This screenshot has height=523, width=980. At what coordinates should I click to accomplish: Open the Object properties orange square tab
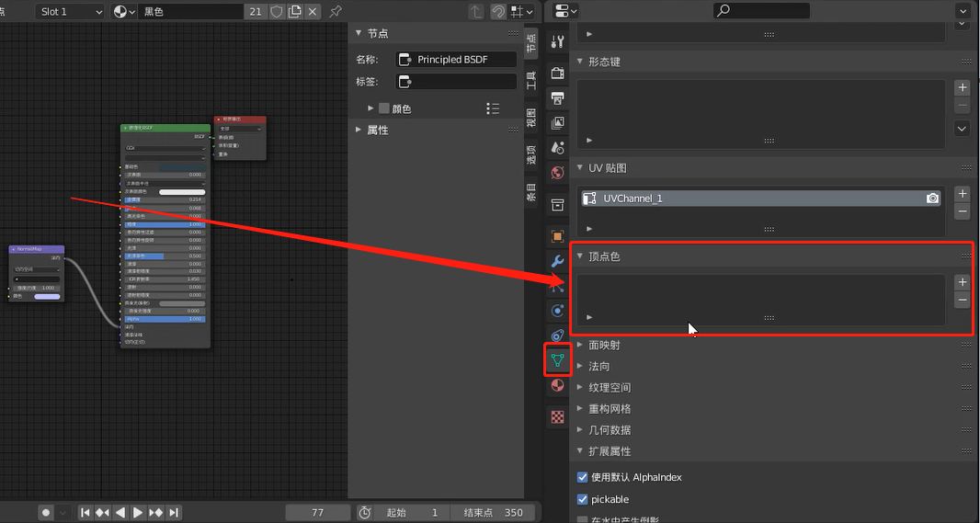click(557, 236)
